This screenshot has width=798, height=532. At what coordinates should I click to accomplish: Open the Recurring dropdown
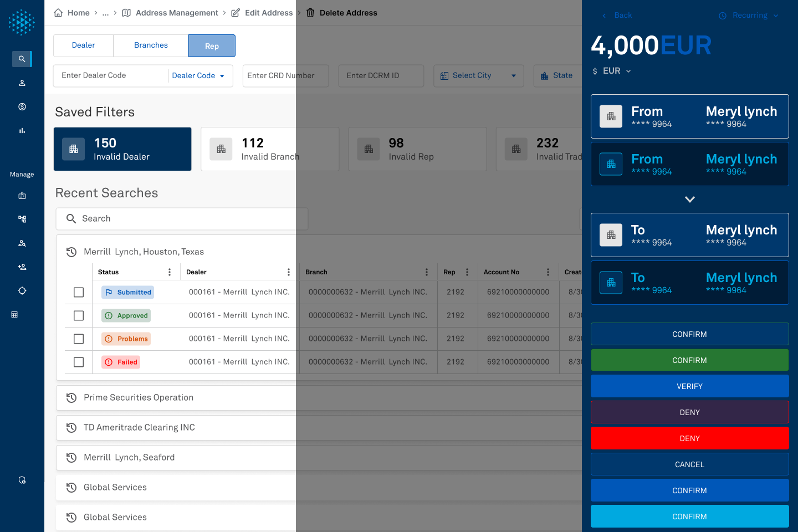click(749, 16)
